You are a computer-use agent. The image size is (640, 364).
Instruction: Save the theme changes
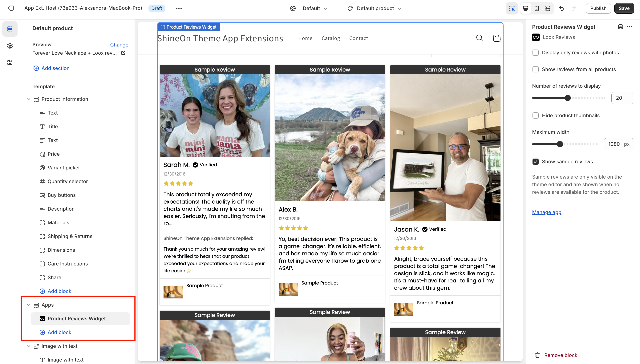pos(624,8)
